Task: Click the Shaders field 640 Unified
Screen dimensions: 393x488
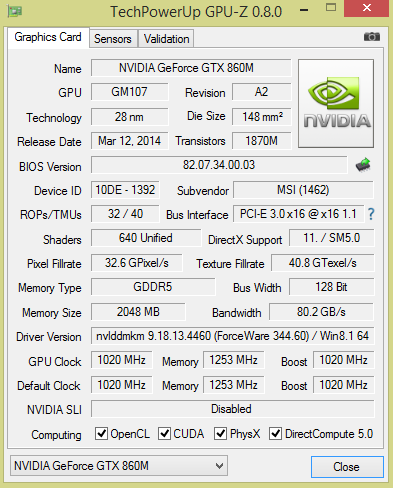Action: (146, 238)
